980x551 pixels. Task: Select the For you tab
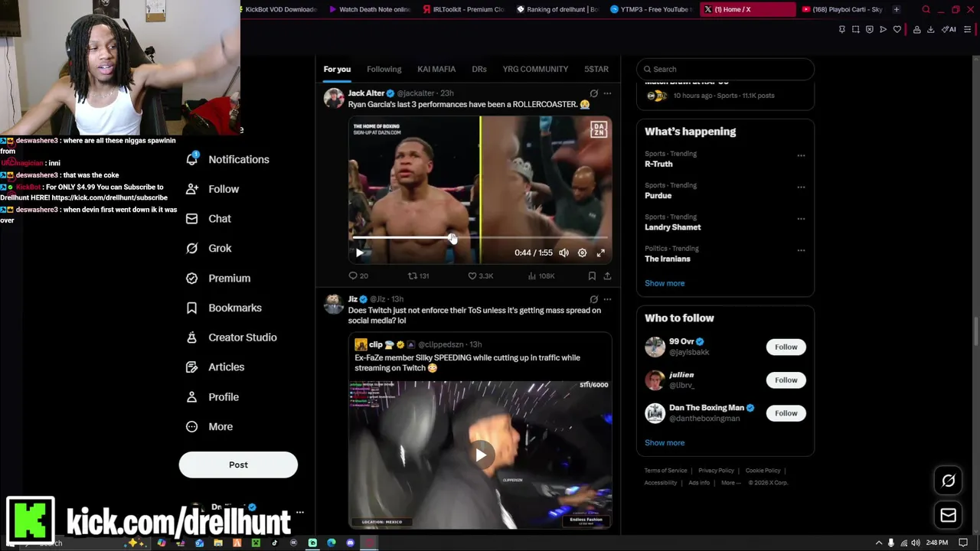click(x=337, y=69)
